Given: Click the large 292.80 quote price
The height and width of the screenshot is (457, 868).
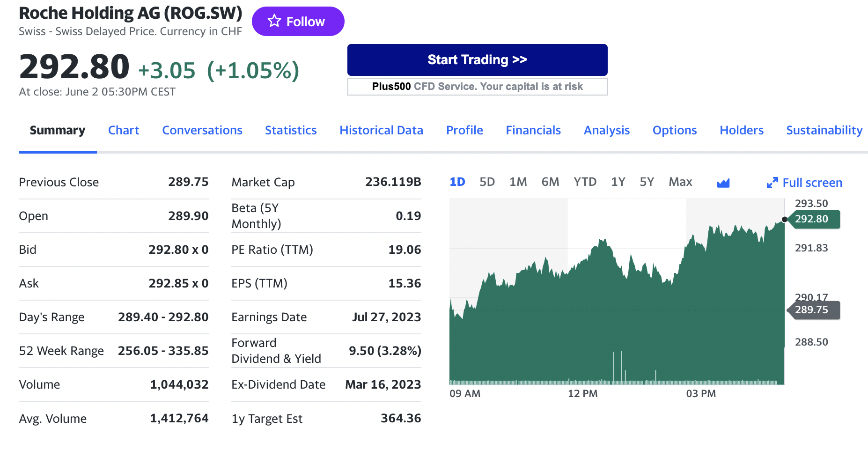Looking at the screenshot, I should [74, 66].
